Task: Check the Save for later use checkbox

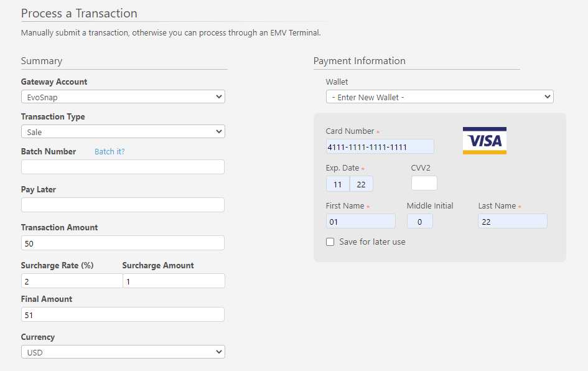Action: coord(330,242)
